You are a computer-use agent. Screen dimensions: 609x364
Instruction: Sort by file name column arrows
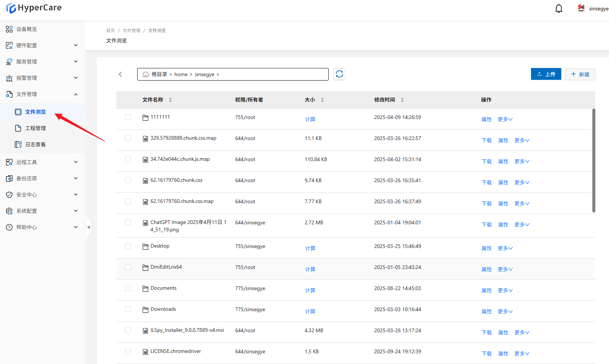pos(170,100)
